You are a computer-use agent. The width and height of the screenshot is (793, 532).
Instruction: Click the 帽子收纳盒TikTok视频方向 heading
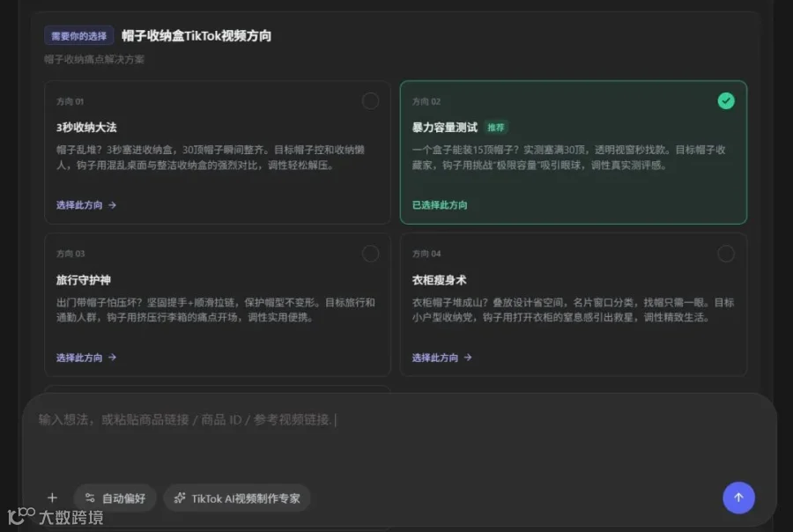click(196, 36)
